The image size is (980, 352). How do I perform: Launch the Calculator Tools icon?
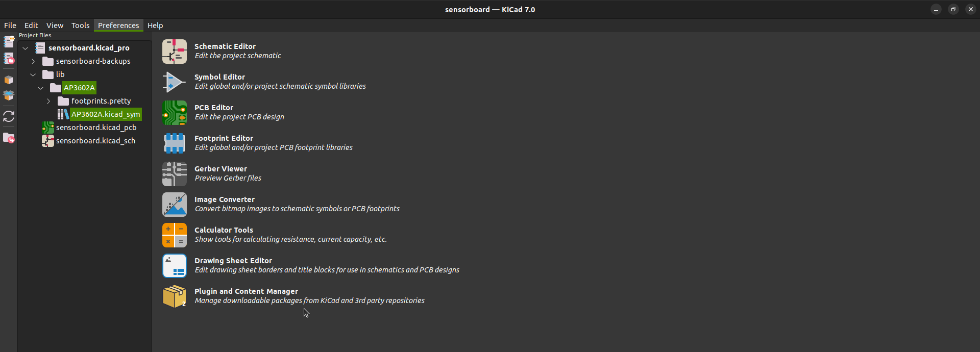point(175,235)
